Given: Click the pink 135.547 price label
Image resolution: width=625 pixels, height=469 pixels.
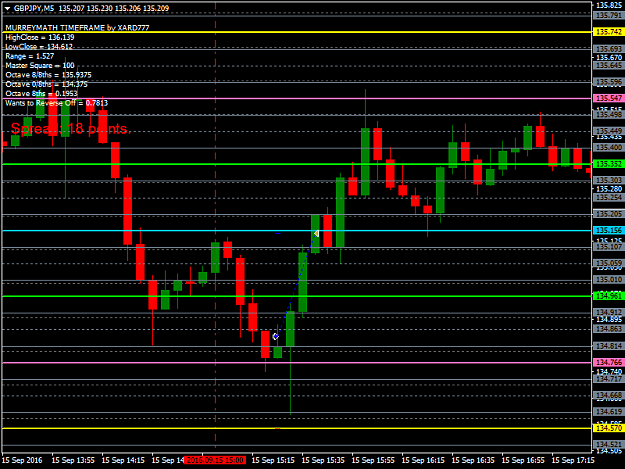Looking at the screenshot, I should pos(609,98).
